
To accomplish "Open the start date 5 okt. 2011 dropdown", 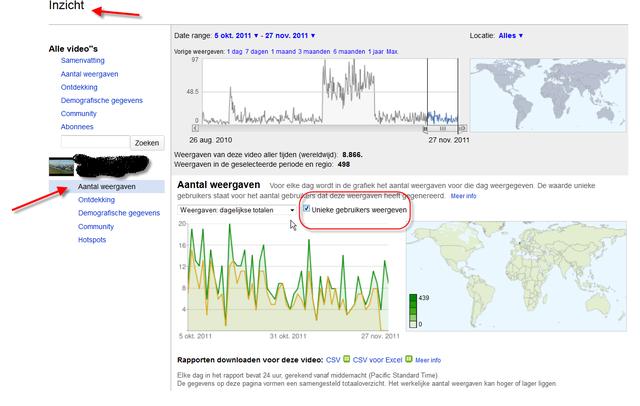I will coord(236,35).
